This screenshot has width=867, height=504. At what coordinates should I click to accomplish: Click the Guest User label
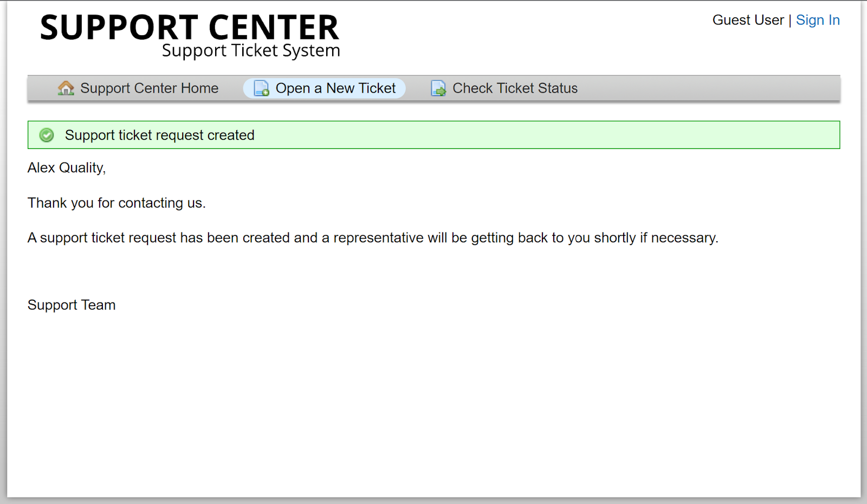click(748, 20)
